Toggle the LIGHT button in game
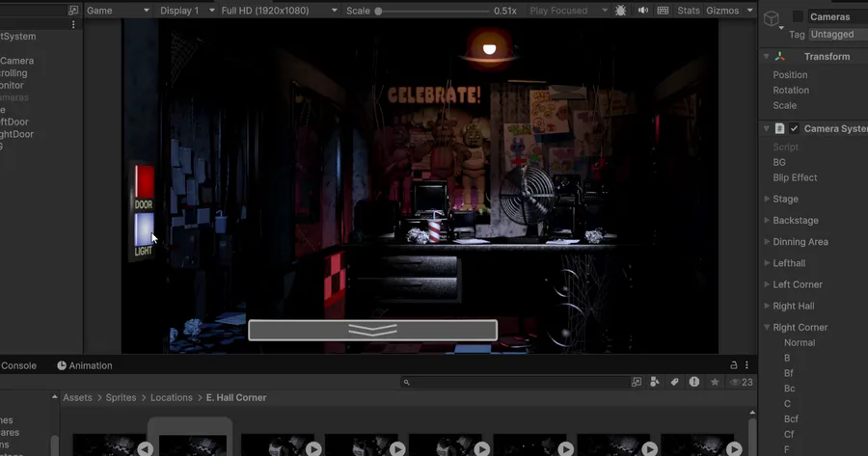 [144, 229]
